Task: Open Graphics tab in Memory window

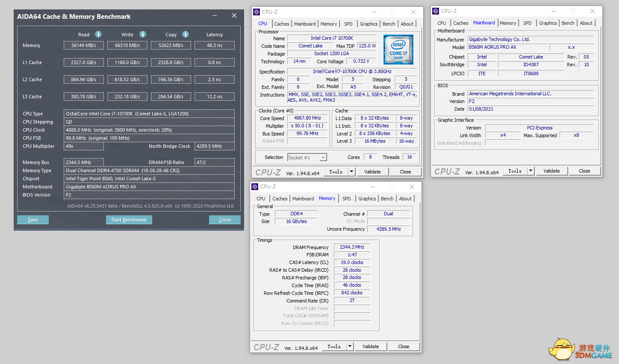Action: 367,199
